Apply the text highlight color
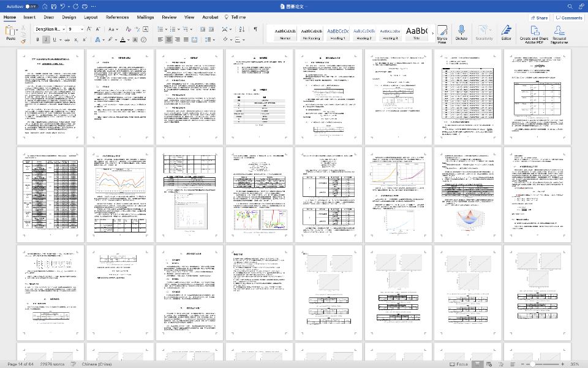The image size is (588, 368). 110,39
